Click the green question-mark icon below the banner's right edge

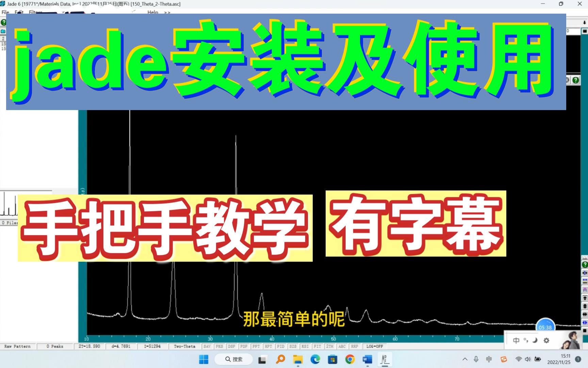click(575, 80)
